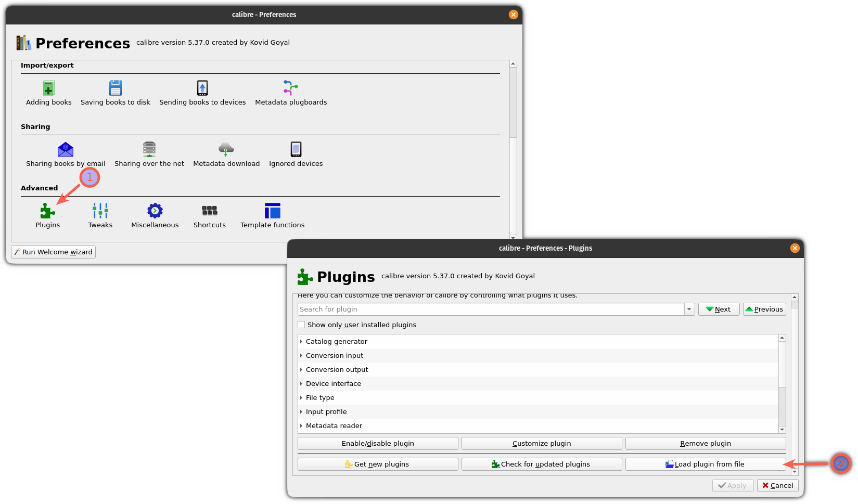Click scroll-down arrow of plugin list

[782, 430]
